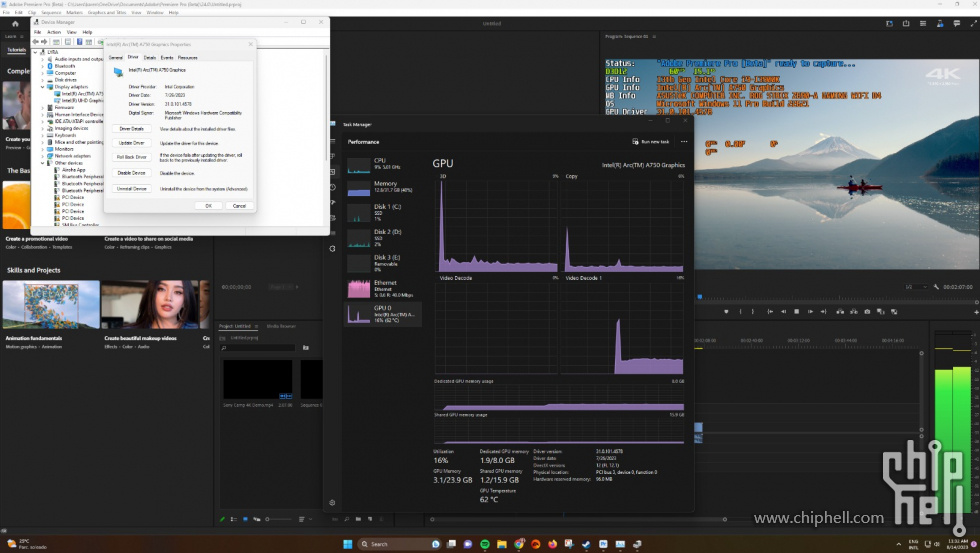Switch to Media Browser tab

click(x=281, y=326)
